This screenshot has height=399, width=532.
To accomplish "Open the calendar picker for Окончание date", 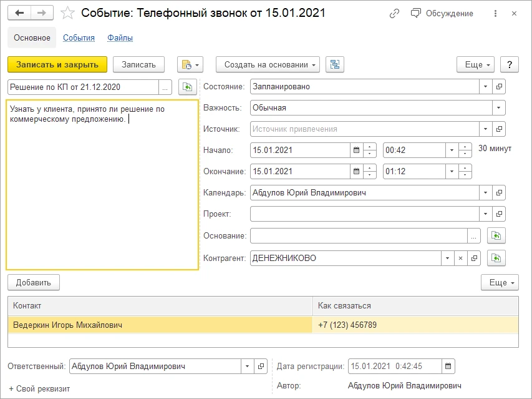I will pyautogui.click(x=356, y=172).
